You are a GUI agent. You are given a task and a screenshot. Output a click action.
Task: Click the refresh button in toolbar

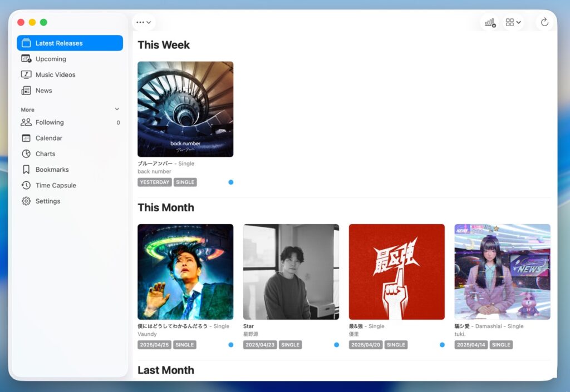544,22
